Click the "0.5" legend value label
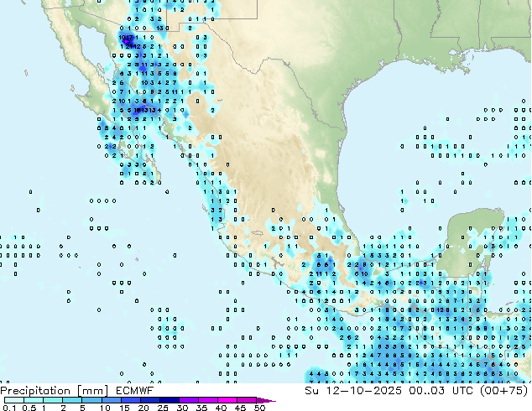The width and height of the screenshot is (532, 411). point(29,408)
